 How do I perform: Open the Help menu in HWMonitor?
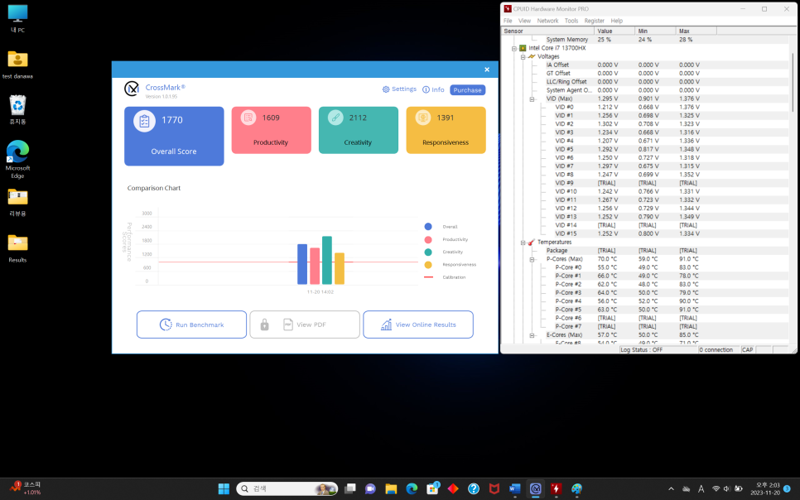[616, 21]
